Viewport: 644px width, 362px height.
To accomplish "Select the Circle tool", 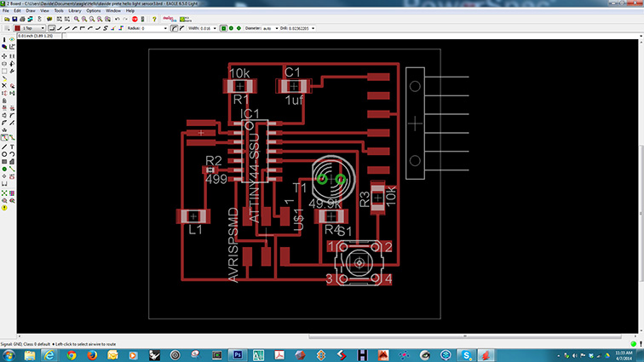I will click(4, 154).
